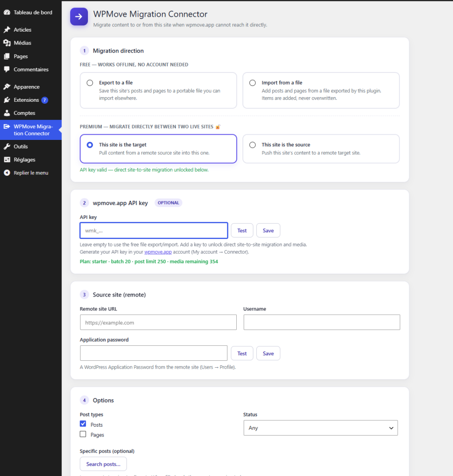The height and width of the screenshot is (476, 453).
Task: Focus the Remote site URL field
Action: click(158, 323)
